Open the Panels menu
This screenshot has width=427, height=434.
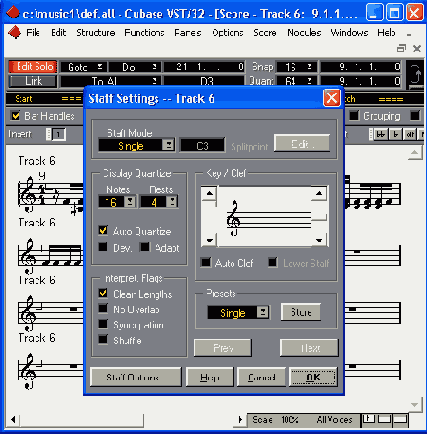pyautogui.click(x=188, y=33)
